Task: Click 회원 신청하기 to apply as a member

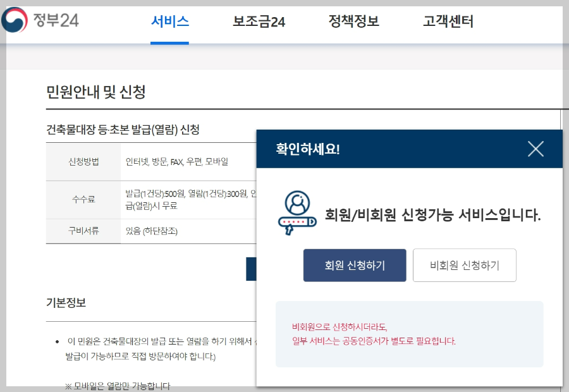Action: [x=355, y=266]
